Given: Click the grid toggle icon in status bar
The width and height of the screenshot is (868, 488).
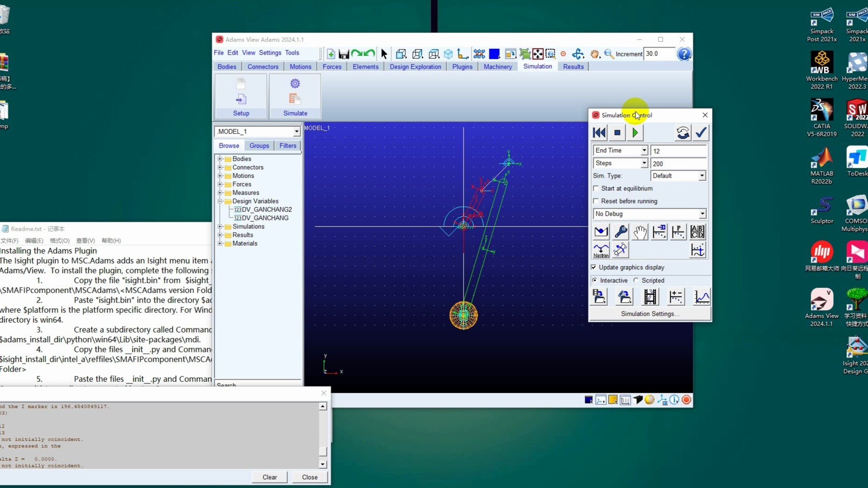Looking at the screenshot, I should point(625,400).
